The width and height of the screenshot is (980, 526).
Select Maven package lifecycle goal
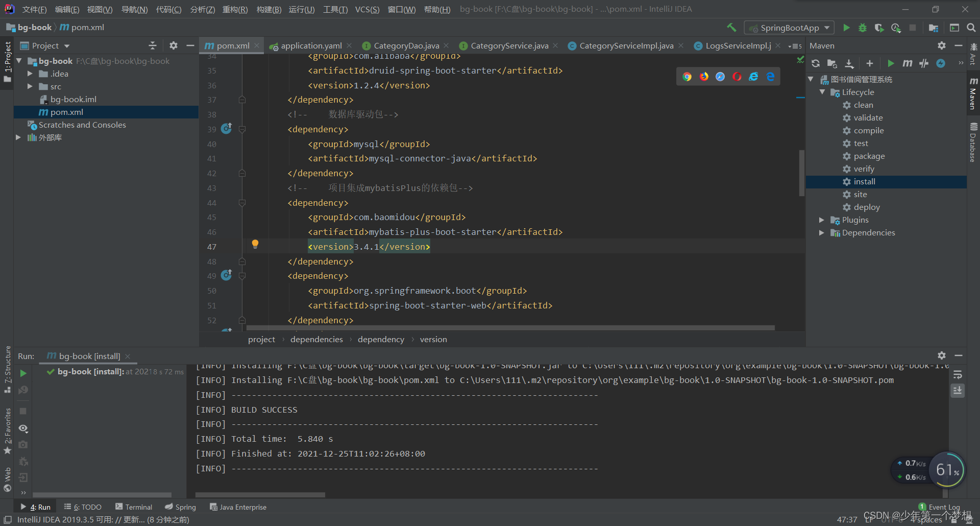(x=869, y=156)
